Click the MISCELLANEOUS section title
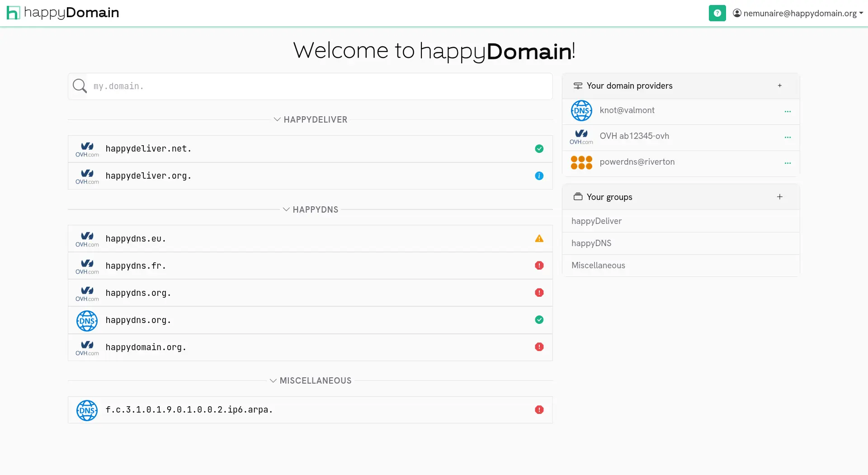The width and height of the screenshot is (868, 475). [316, 380]
